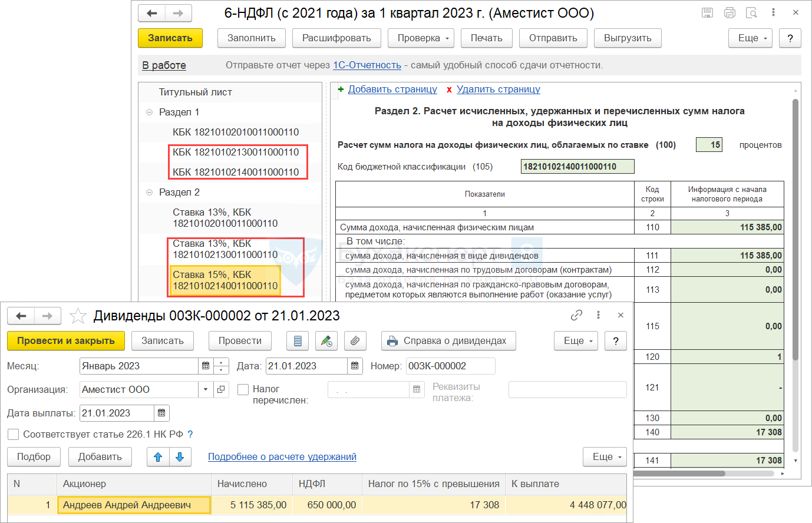Select Титульный лист in section tree
This screenshot has height=523, width=812.
click(195, 92)
